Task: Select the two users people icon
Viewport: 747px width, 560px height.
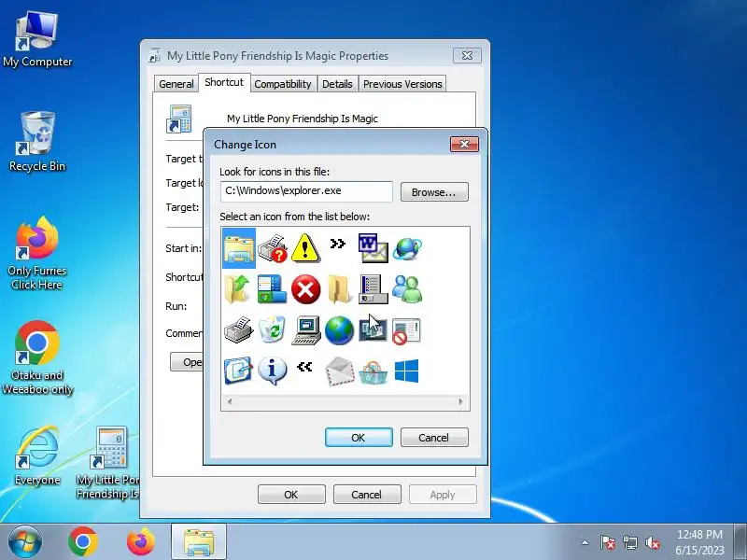Action: pyautogui.click(x=407, y=289)
